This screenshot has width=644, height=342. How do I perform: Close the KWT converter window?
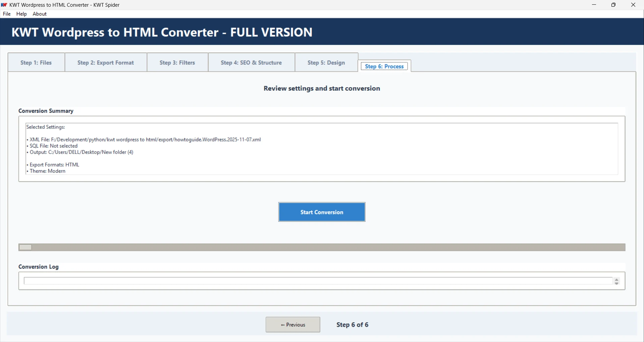coord(633,5)
